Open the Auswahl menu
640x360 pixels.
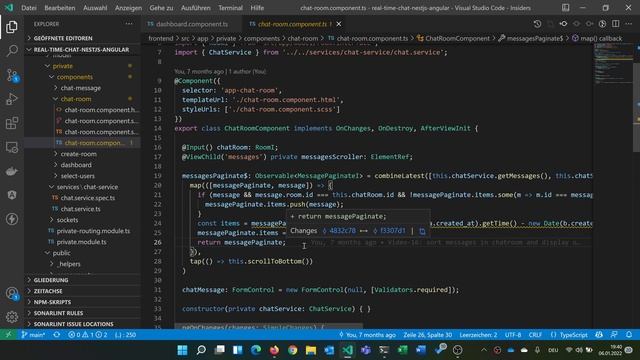(95, 8)
